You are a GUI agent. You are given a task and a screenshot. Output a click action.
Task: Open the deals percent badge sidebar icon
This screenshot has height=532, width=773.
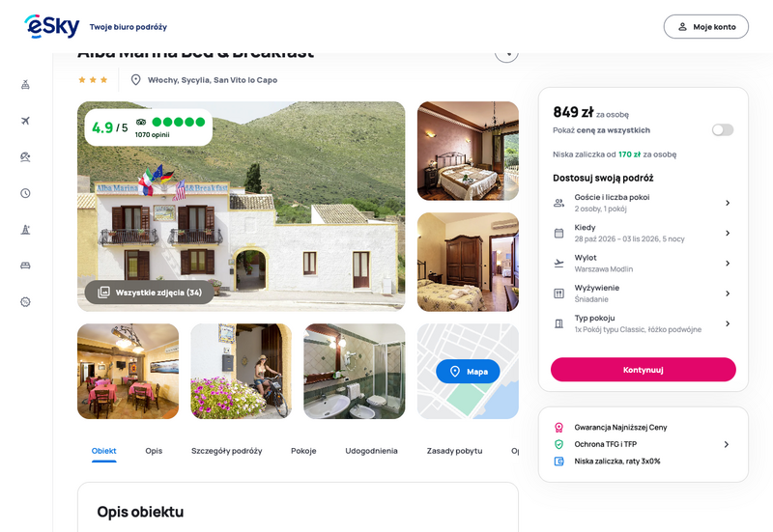pyautogui.click(x=26, y=302)
